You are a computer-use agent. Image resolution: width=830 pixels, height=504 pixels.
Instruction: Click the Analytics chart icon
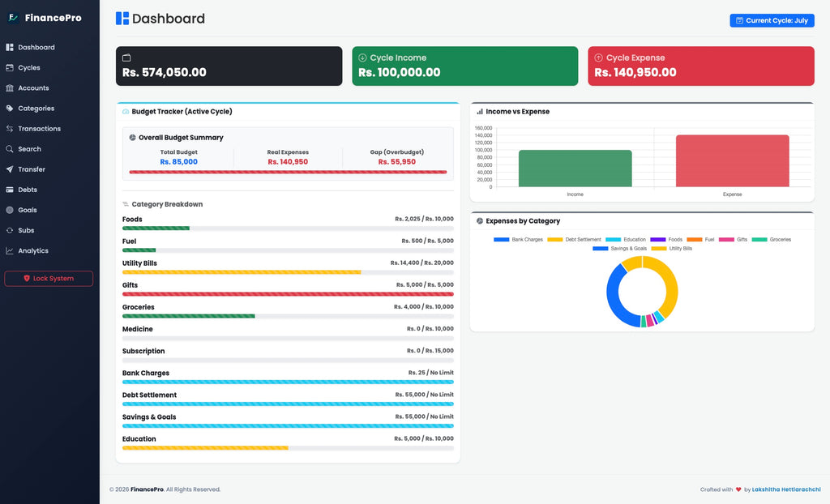tap(10, 251)
